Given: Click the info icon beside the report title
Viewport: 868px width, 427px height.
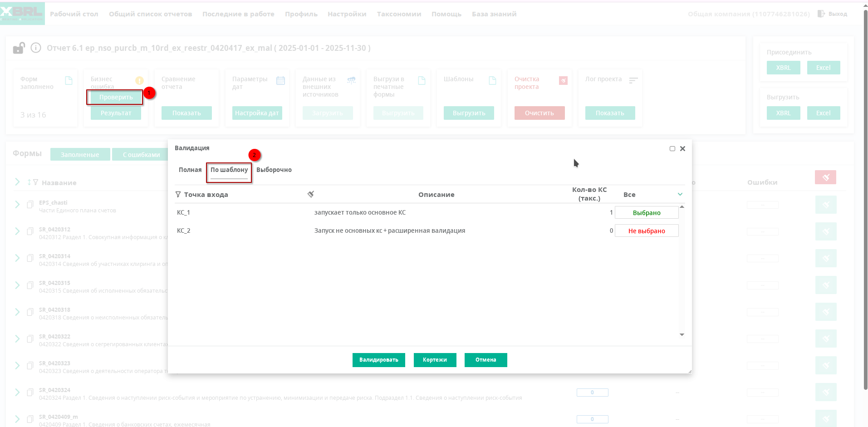Looking at the screenshot, I should point(36,48).
